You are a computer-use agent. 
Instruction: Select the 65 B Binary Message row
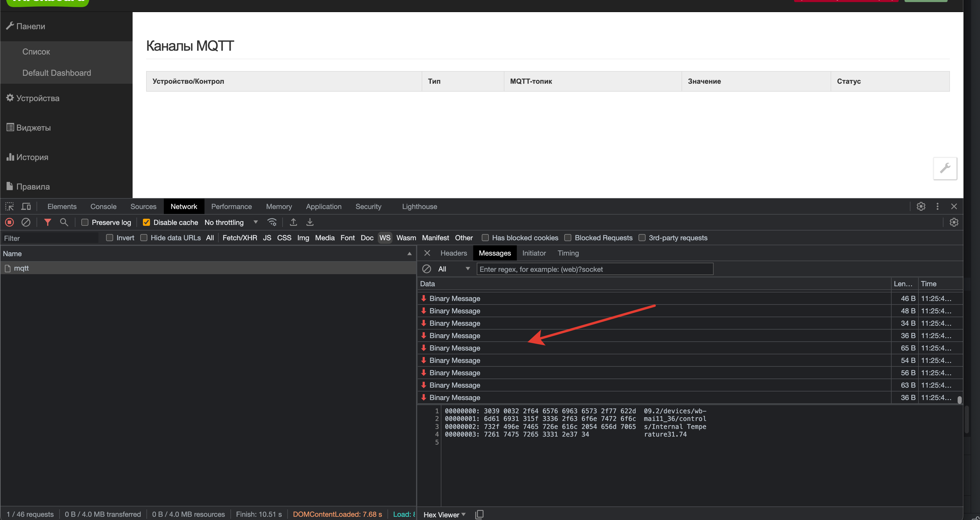[x=690, y=348]
